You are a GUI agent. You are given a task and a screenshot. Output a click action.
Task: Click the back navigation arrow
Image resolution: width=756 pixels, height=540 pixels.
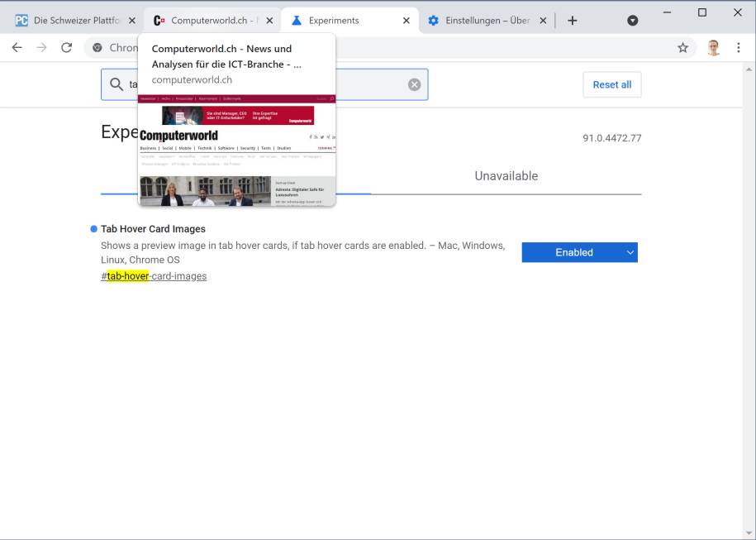[17, 47]
